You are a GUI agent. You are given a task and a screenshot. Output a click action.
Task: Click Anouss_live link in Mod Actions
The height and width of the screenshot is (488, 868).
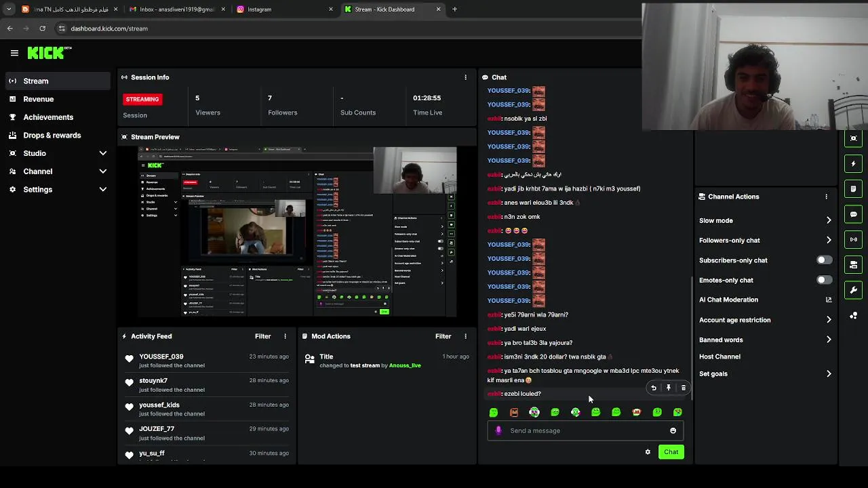coord(405,365)
